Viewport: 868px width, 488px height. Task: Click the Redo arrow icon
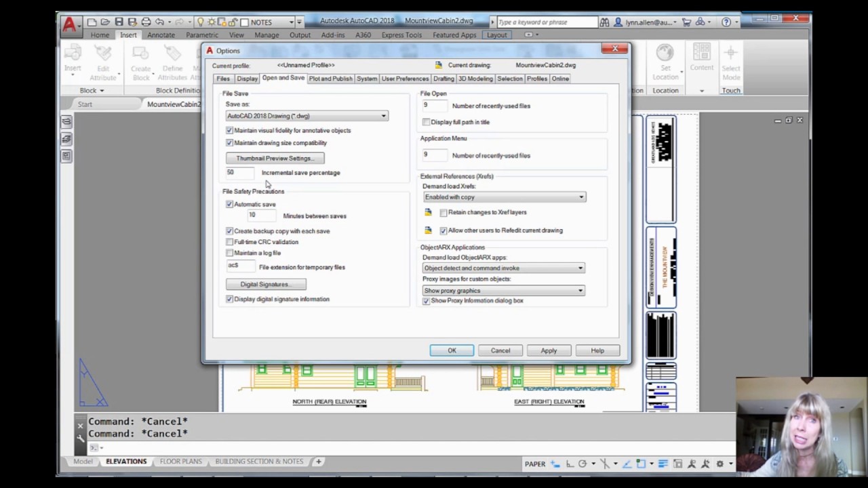click(x=179, y=22)
